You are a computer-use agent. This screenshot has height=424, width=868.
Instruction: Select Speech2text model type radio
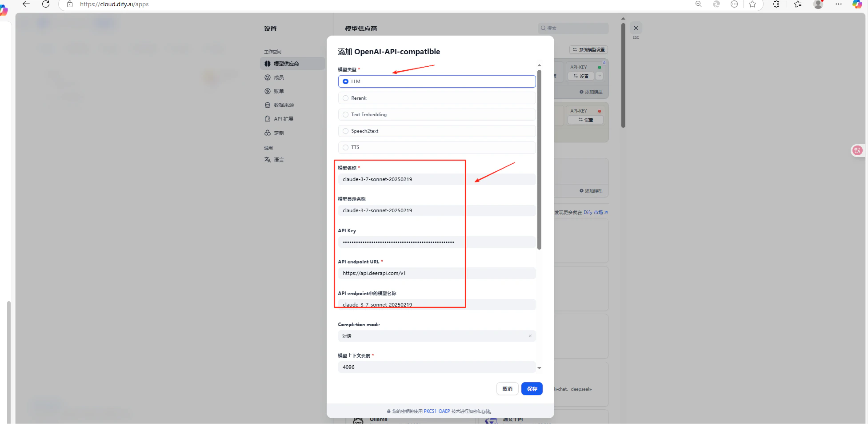coord(436,131)
